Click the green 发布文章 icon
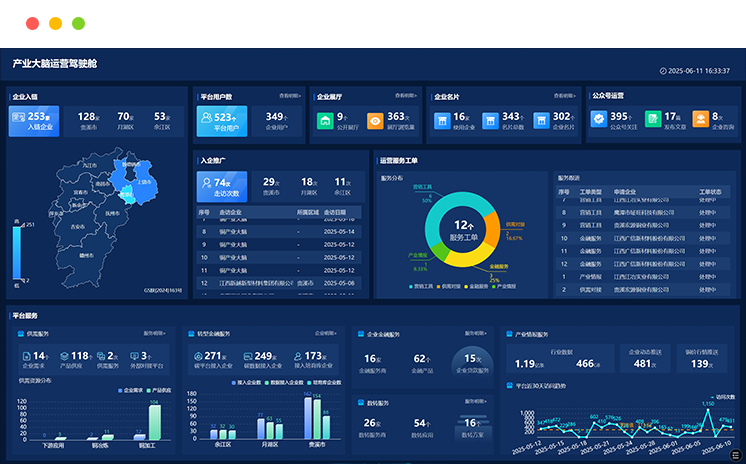 [x=653, y=120]
